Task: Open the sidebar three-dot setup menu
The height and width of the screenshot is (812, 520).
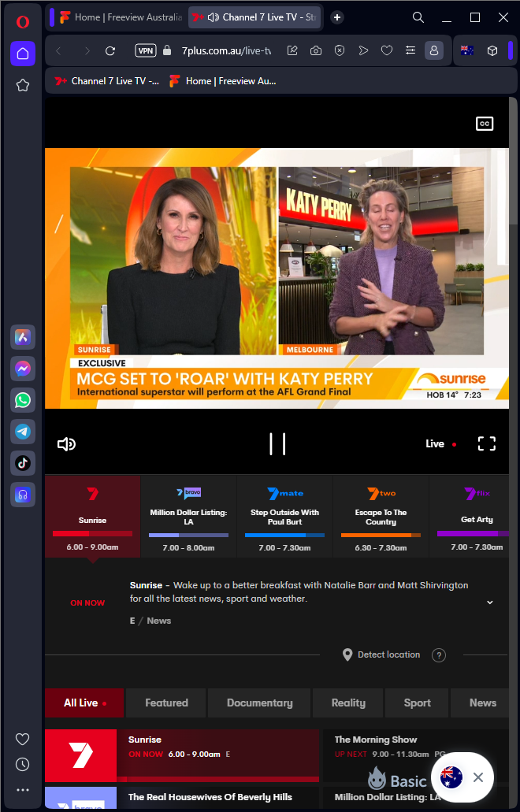Action: [22, 790]
